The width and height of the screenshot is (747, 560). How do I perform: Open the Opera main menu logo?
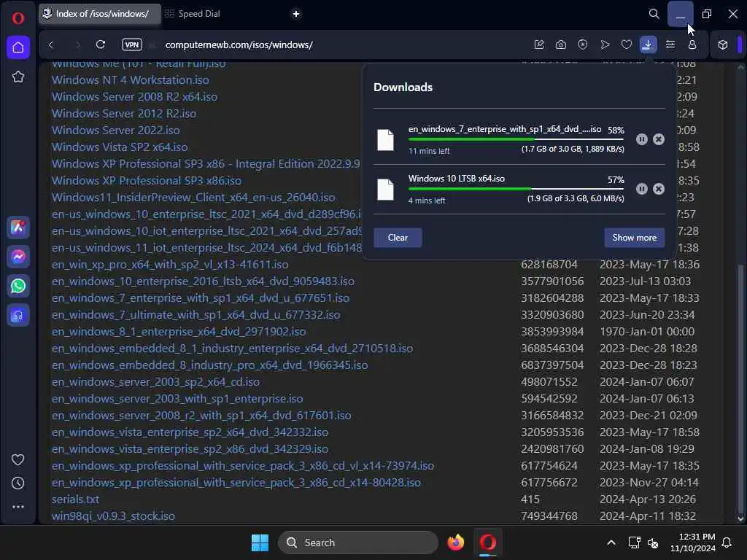click(x=18, y=18)
